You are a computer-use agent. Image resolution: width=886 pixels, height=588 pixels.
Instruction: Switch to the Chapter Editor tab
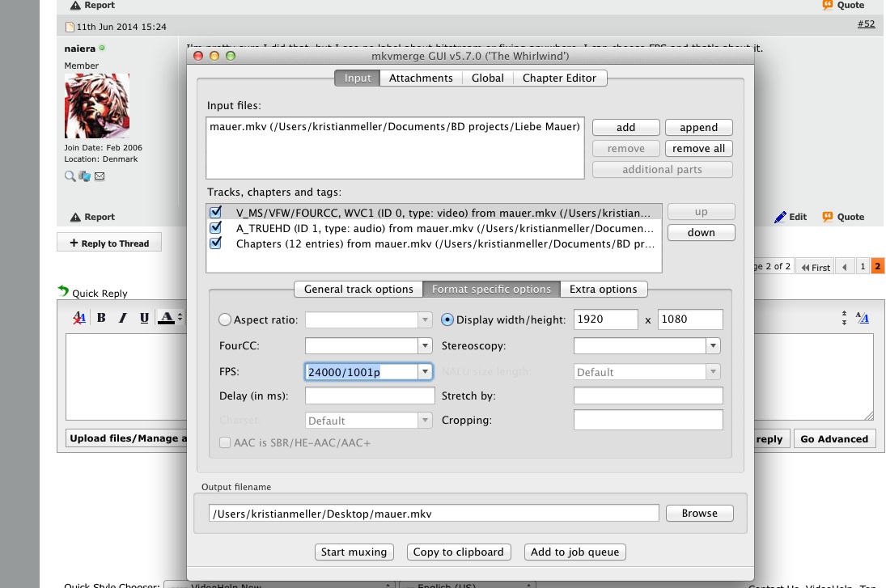559,78
